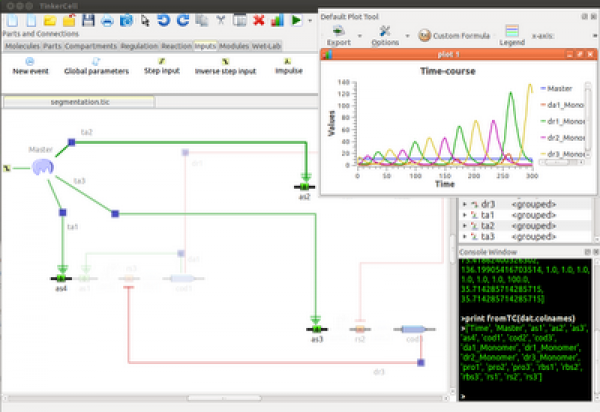The width and height of the screenshot is (600, 412).
Task: Click the Legend button
Action: pyautogui.click(x=512, y=34)
